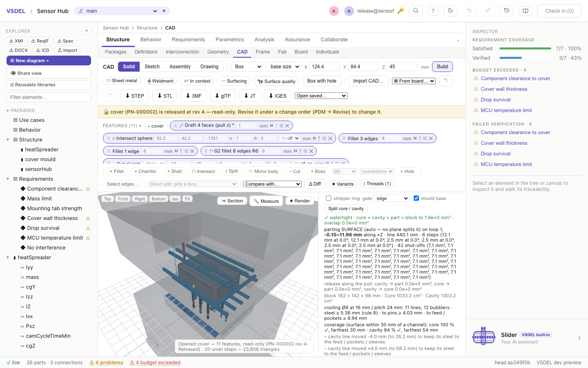The width and height of the screenshot is (588, 368).
Task: Open the base size dropdown
Action: [284, 67]
